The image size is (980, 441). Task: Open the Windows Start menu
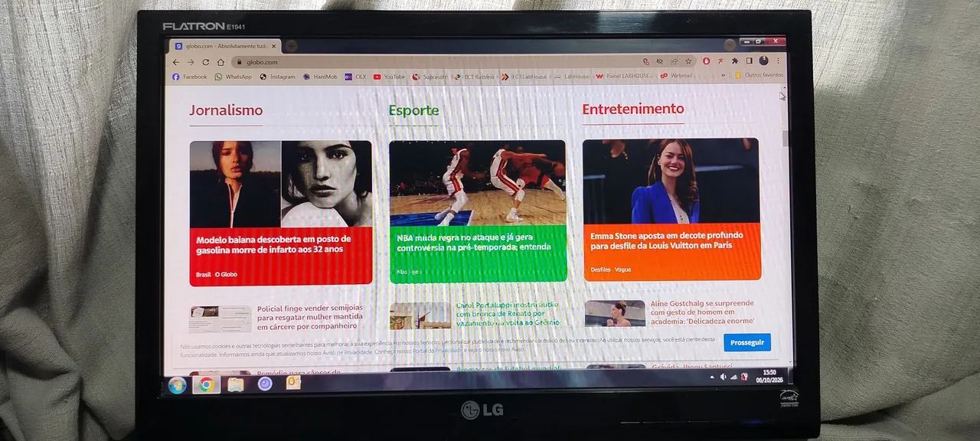(177, 385)
